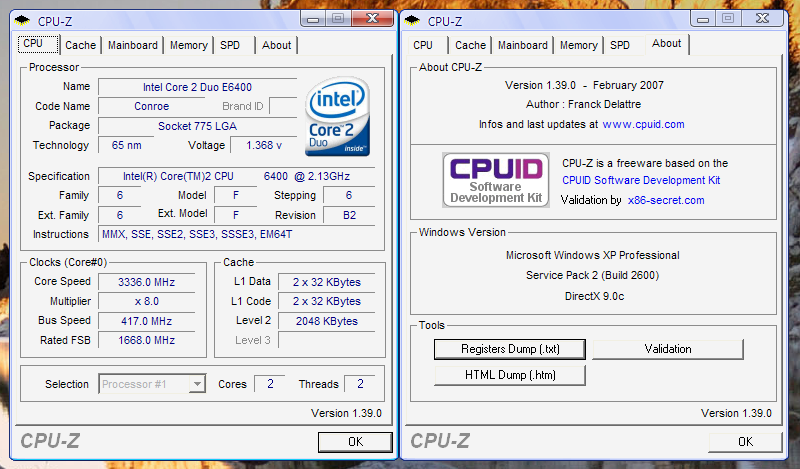
Task: Click the L1 Data value 2 x 32 KBytes
Action: [x=327, y=282]
